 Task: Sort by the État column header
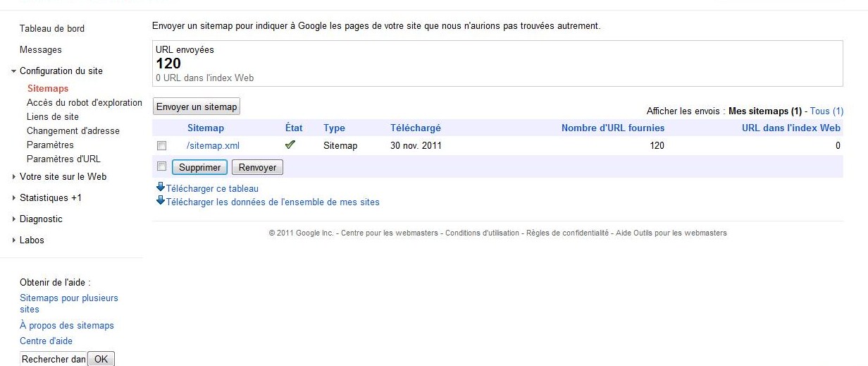coord(294,128)
